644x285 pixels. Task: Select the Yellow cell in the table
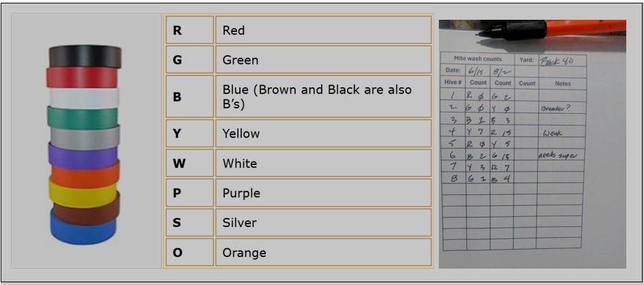click(323, 134)
